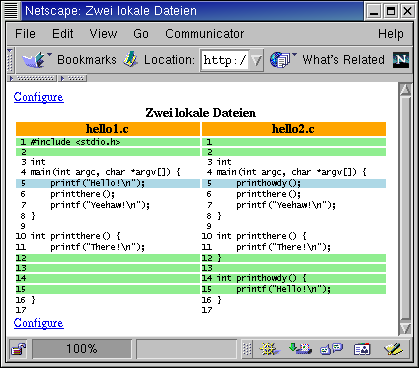
Task: Collapse the location toolbar grip handle
Action: tap(10, 60)
